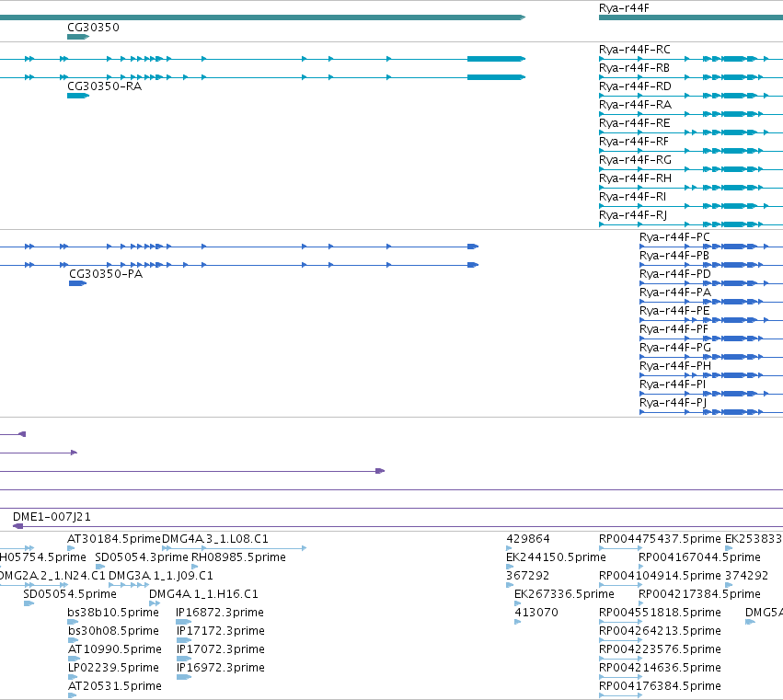The image size is (783, 700).
Task: Select protein Rya-r44F-PF
Action: 674,329
